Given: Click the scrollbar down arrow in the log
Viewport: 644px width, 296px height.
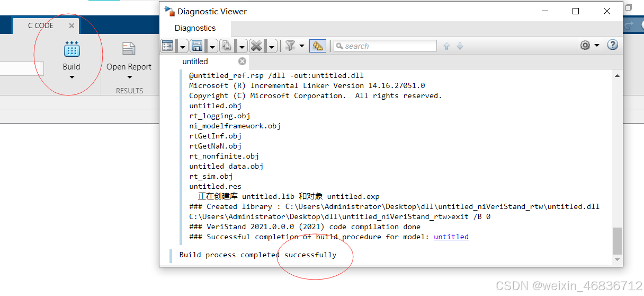Looking at the screenshot, I should (617, 260).
